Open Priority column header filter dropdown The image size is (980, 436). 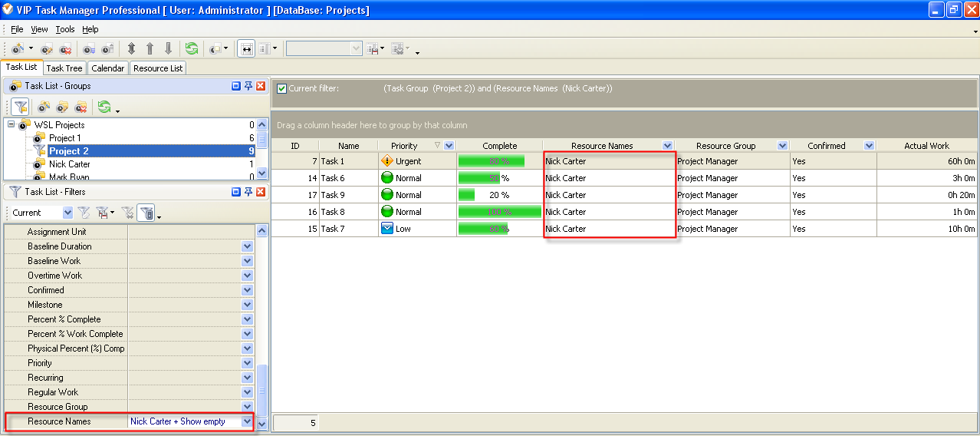click(x=449, y=146)
